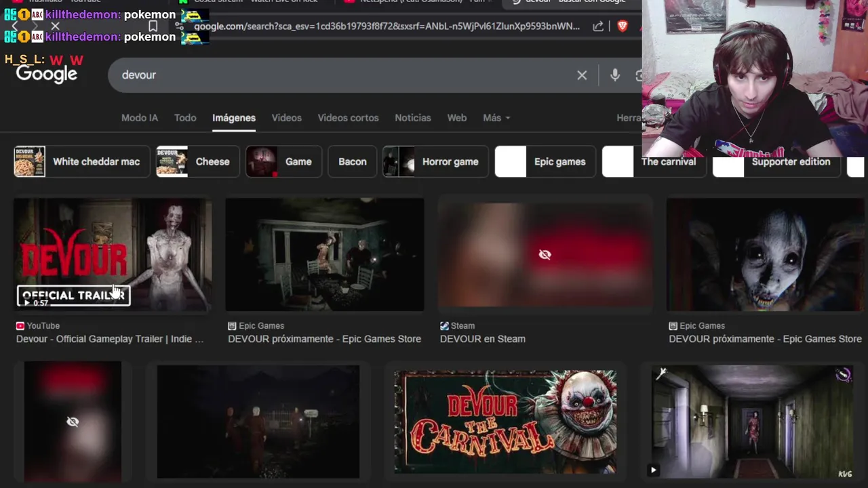The height and width of the screenshot is (488, 868).
Task: Select the Imágenes tab
Action: coord(234,118)
